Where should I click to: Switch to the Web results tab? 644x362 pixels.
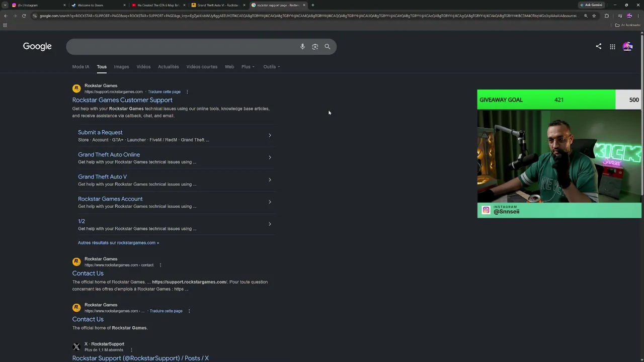pos(229,67)
